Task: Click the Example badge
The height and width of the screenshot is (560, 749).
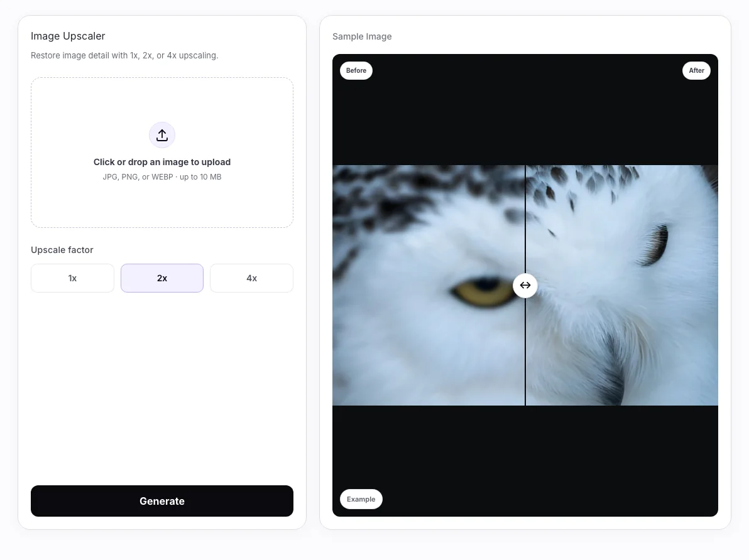Action: [x=361, y=499]
